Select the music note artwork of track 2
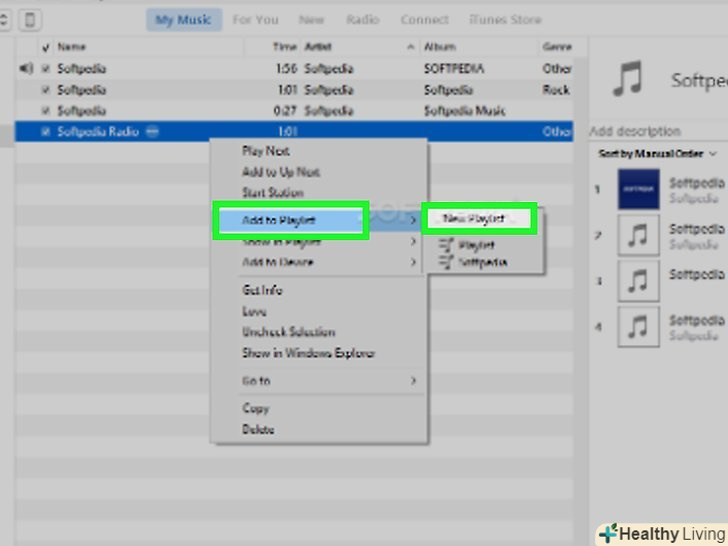728x546 pixels. 638,235
